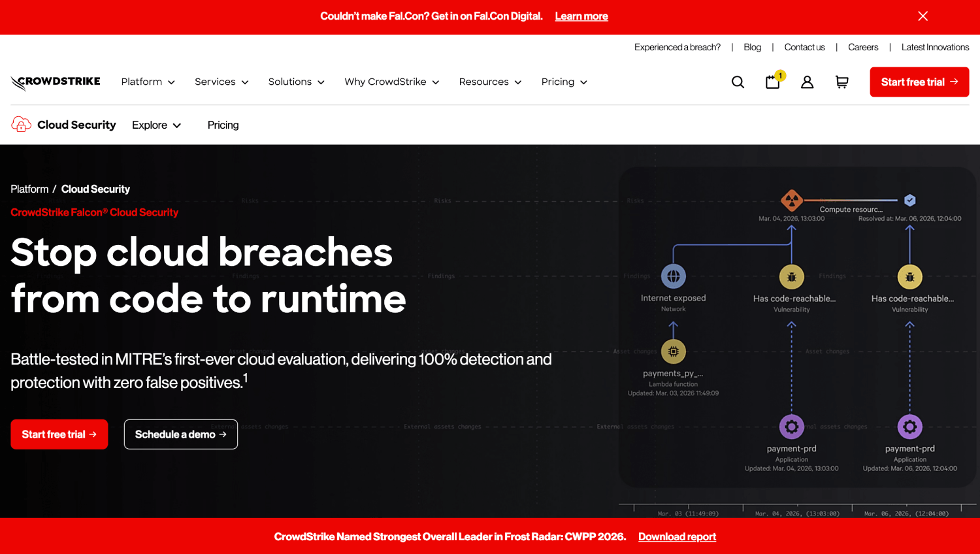Click the Platform breadcrumb
Screen dimensions: 980x554
click(29, 189)
